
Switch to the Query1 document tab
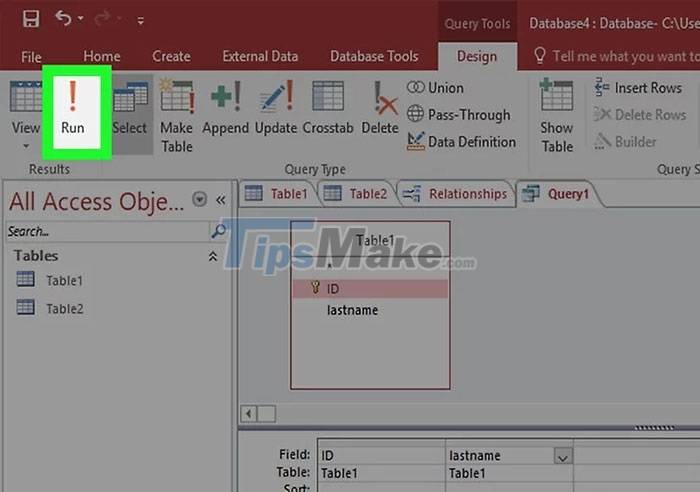556,194
